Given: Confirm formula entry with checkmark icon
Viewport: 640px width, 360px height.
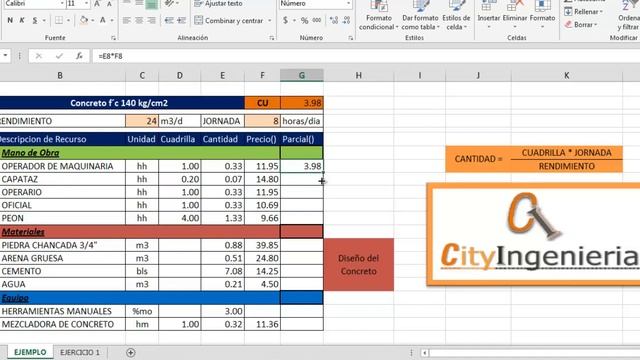Looking at the screenshot, I should 59,56.
